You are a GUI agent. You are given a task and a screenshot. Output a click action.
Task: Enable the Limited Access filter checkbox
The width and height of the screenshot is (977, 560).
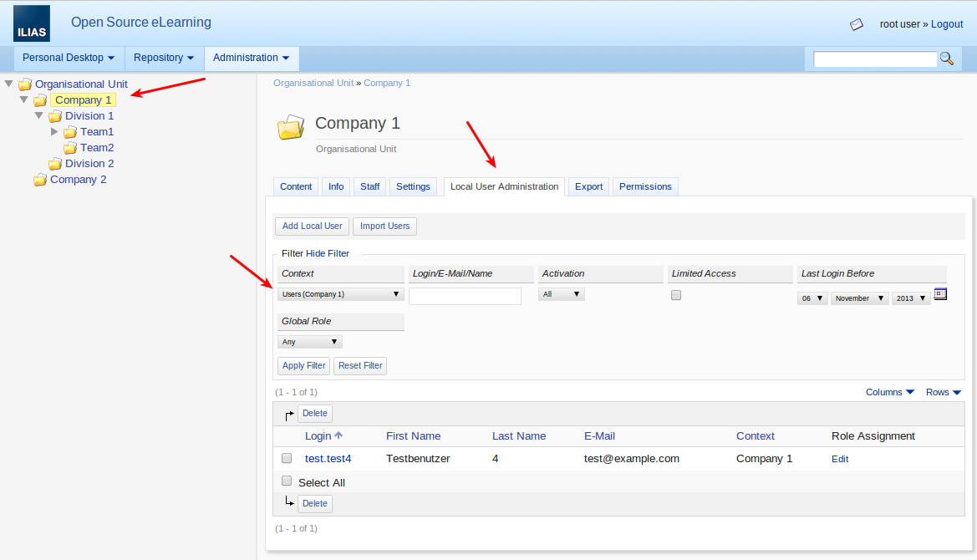click(x=676, y=295)
